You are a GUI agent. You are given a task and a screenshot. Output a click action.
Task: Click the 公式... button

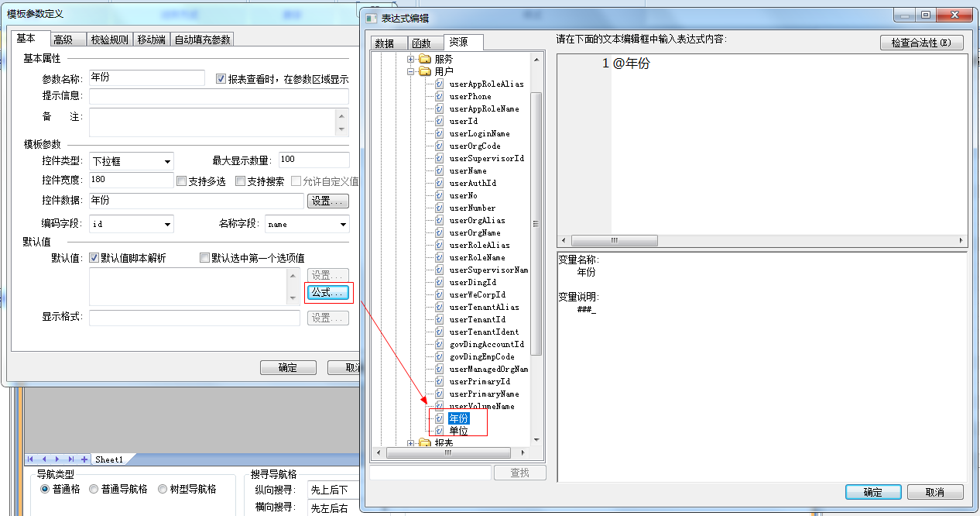click(327, 293)
